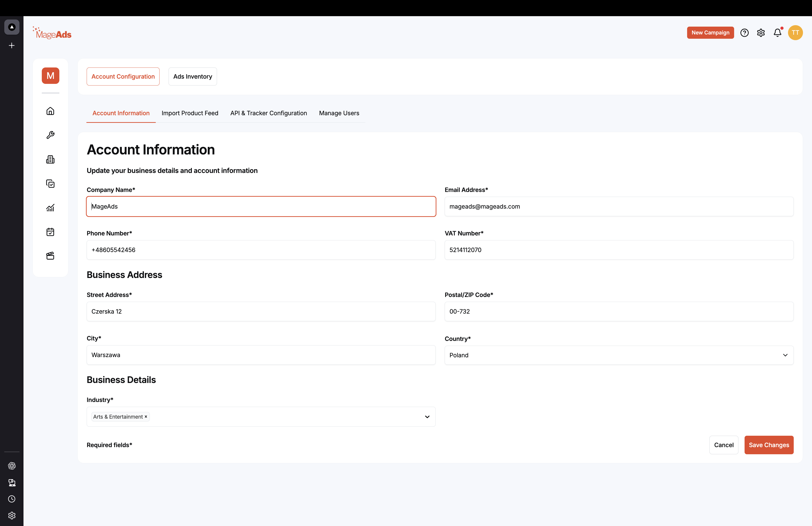
Task: Focus the Email Address field
Action: 619,206
